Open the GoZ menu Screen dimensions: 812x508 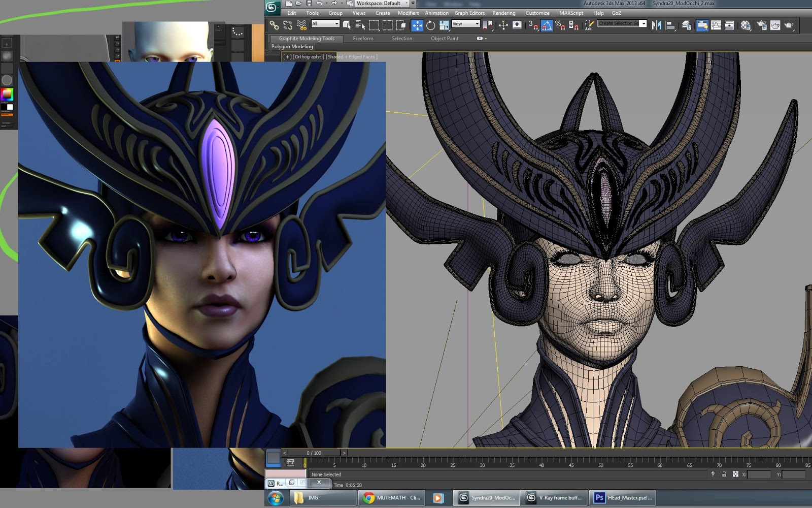[617, 13]
